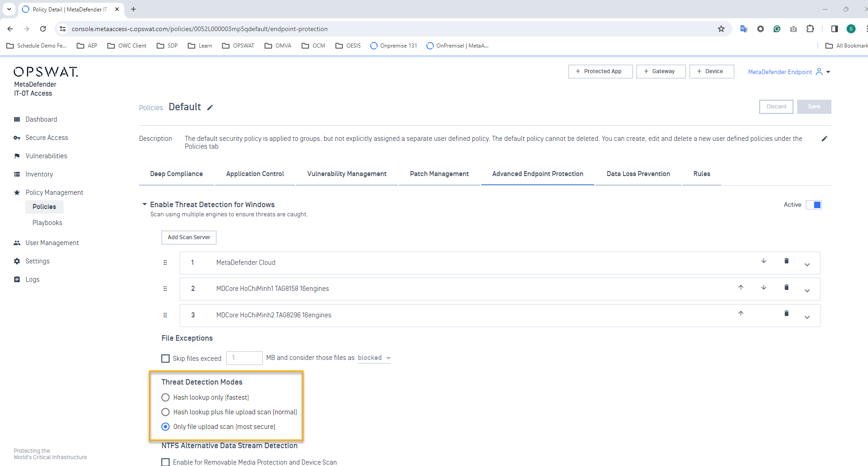The height and width of the screenshot is (466, 868).
Task: Bookmark this page with the star icon
Action: coord(721,29)
